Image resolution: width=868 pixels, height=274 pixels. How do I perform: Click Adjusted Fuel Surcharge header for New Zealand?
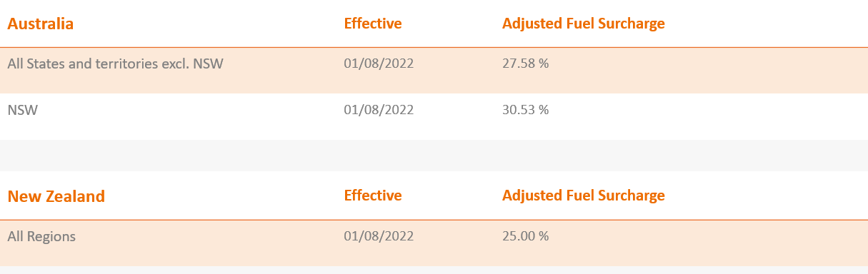point(584,196)
